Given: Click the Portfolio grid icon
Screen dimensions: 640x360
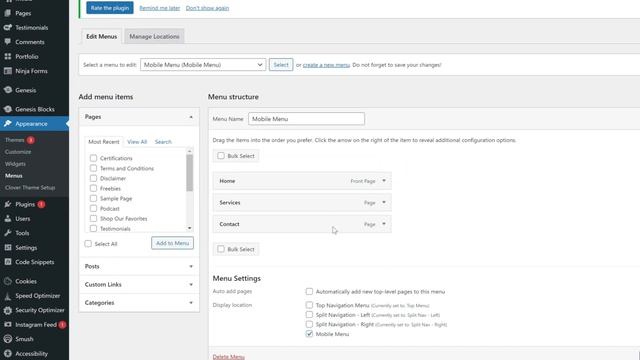Looking at the screenshot, I should [8, 56].
